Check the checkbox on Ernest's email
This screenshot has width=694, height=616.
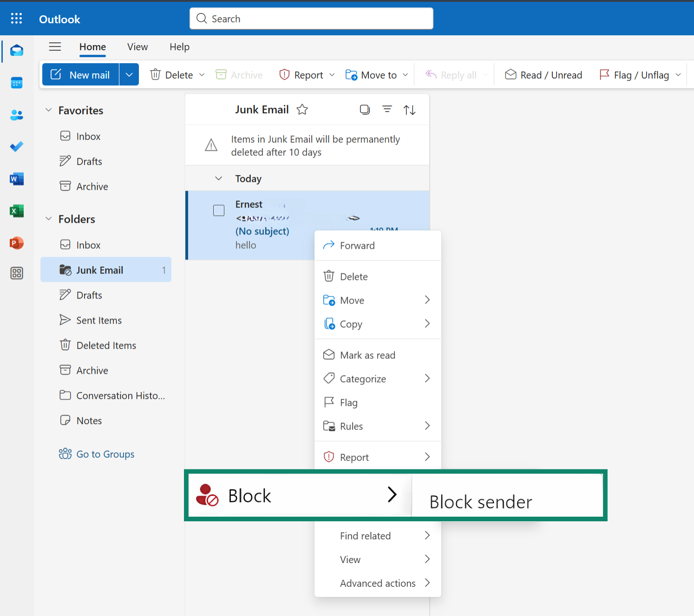pos(218,210)
